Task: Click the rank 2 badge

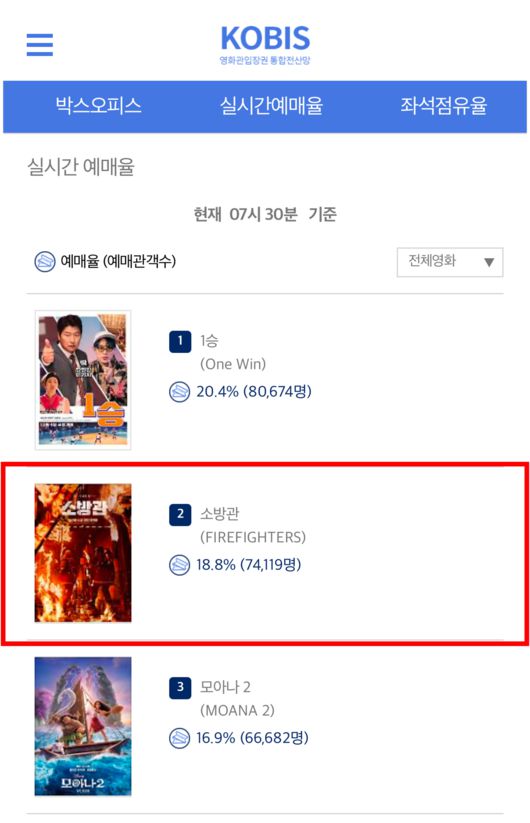Action: pyautogui.click(x=180, y=514)
